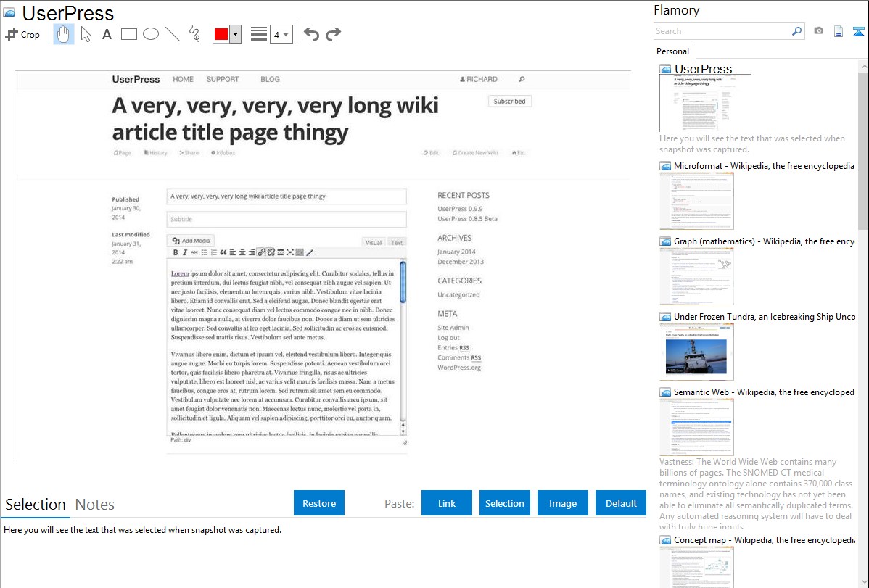Click the line thickness icon
This screenshot has width=869, height=588.
tap(259, 34)
